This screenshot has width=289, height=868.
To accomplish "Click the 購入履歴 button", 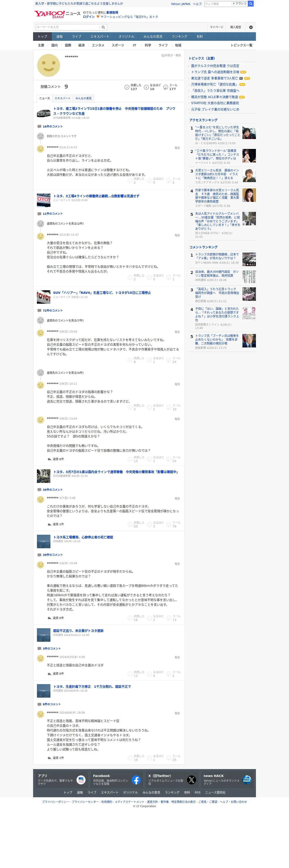I will (235, 27).
